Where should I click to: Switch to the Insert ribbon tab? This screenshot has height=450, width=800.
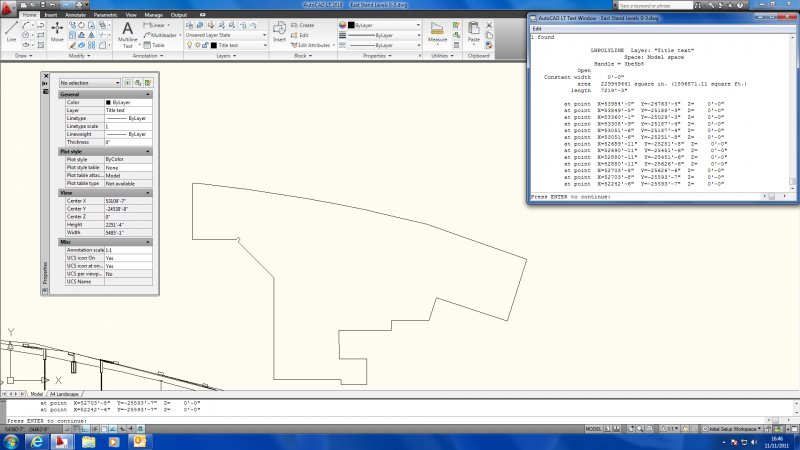coord(51,15)
